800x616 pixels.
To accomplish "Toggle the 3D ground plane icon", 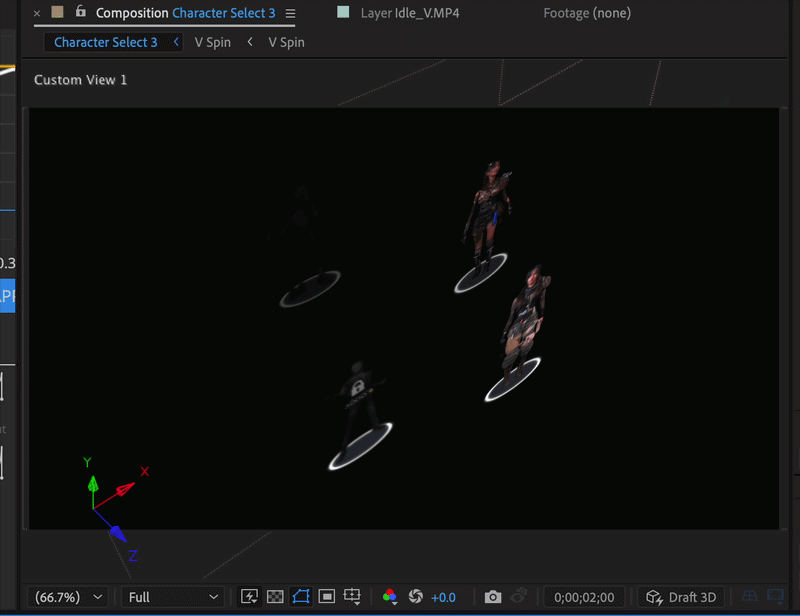I will click(x=749, y=596).
